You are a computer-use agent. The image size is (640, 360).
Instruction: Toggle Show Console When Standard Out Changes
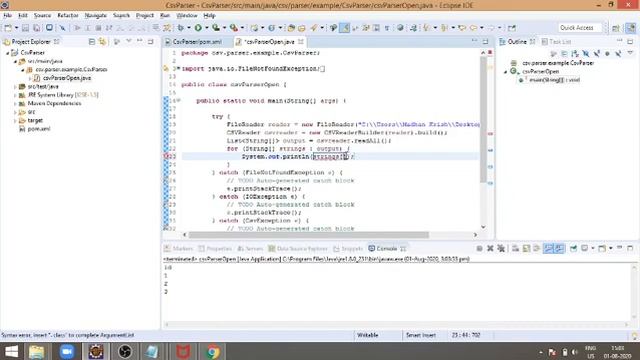tap(548, 248)
